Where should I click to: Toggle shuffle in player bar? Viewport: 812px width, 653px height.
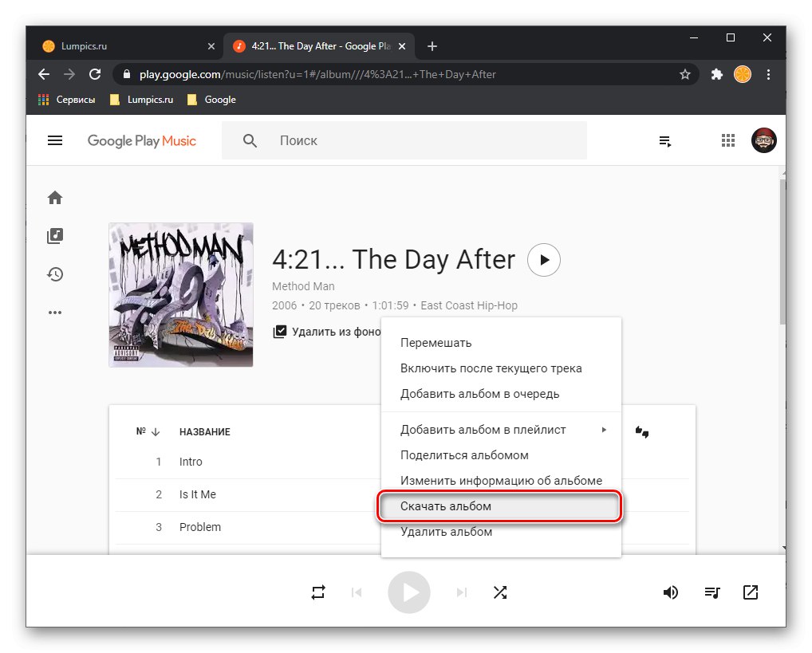coord(500,592)
